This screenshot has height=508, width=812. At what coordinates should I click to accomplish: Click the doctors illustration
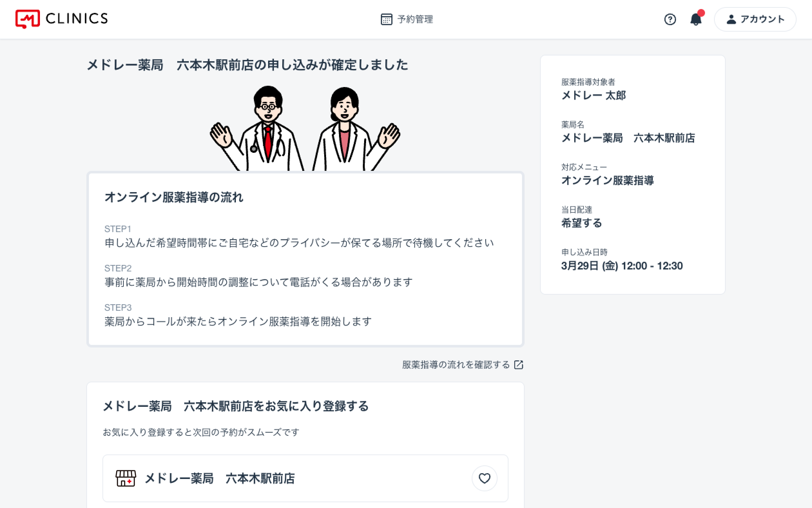click(x=305, y=128)
